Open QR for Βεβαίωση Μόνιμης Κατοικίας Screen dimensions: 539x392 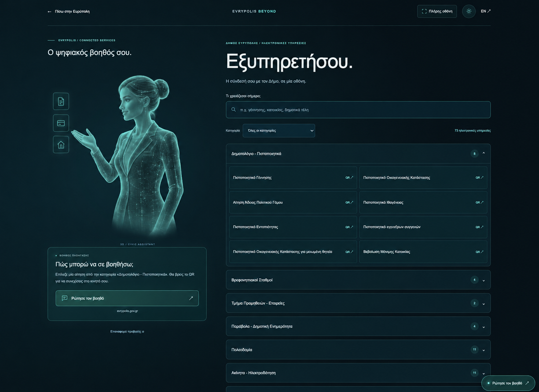click(479, 252)
